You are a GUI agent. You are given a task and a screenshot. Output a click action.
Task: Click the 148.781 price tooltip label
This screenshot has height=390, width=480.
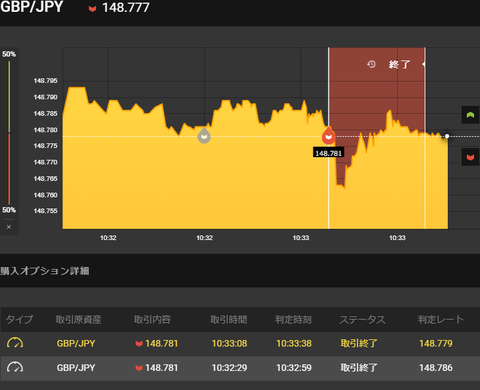[329, 153]
